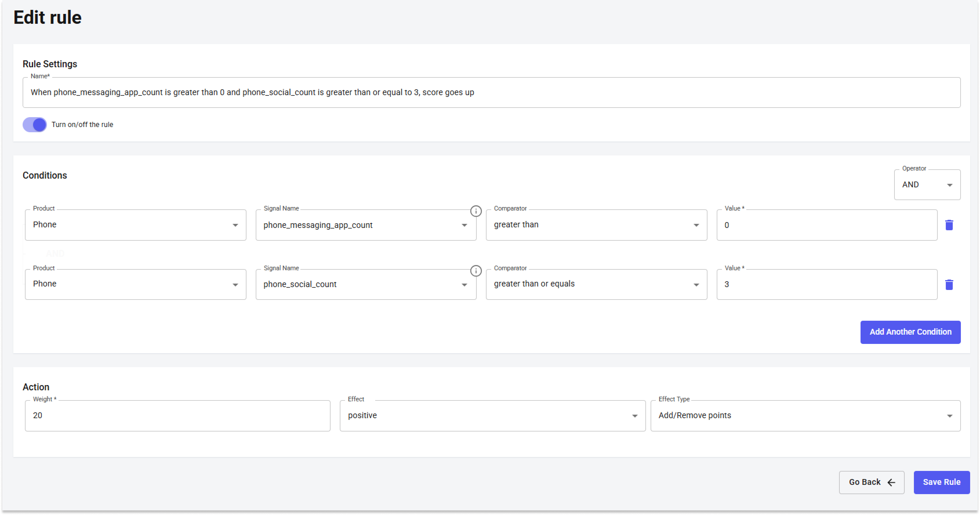Click the Value field containing 3
This screenshot has height=515, width=980.
[x=826, y=284]
